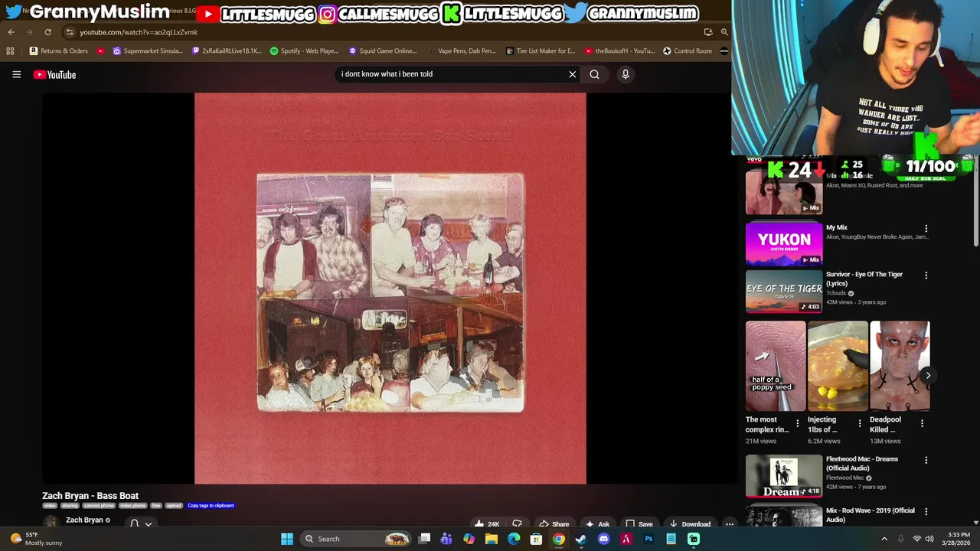The height and width of the screenshot is (551, 980).
Task: Open Discord from the taskbar
Action: point(603,539)
